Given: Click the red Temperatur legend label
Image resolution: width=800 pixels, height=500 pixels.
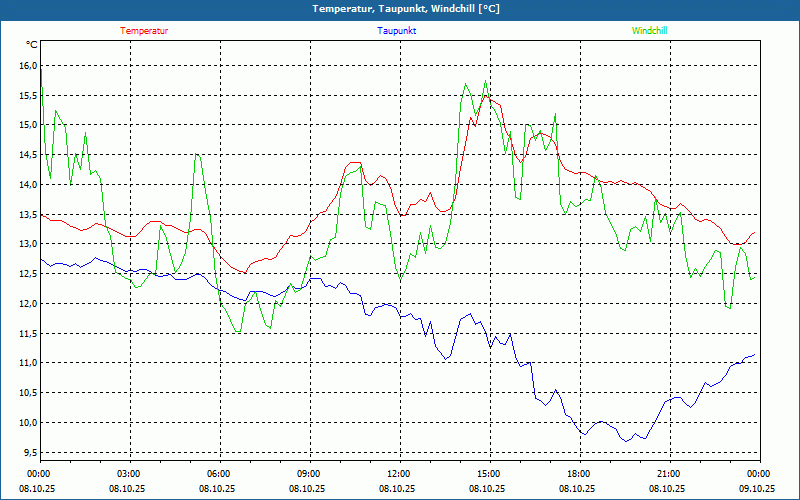Looking at the screenshot, I should [x=144, y=30].
